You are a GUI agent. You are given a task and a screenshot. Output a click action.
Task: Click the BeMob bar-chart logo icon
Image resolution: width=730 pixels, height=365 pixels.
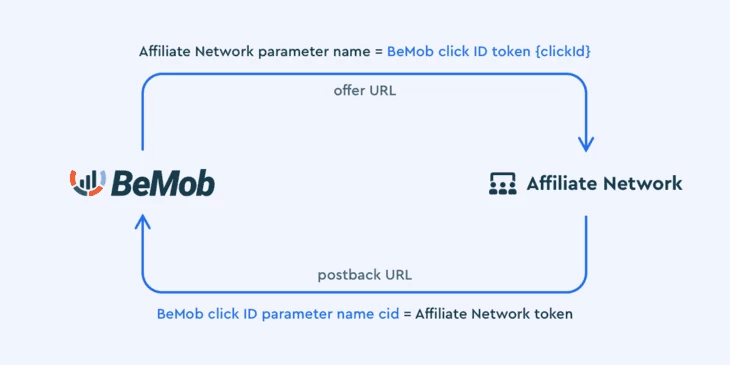point(88,183)
